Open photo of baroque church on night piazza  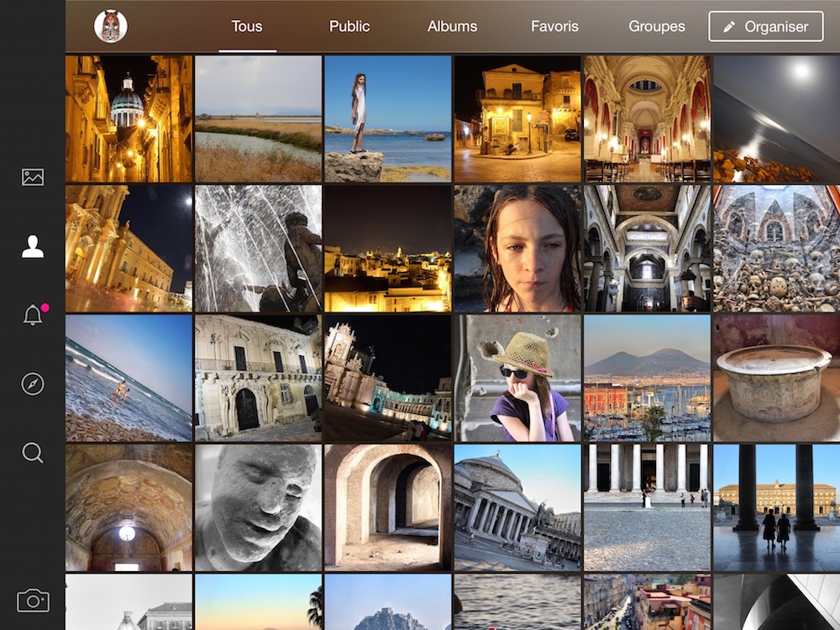click(388, 378)
